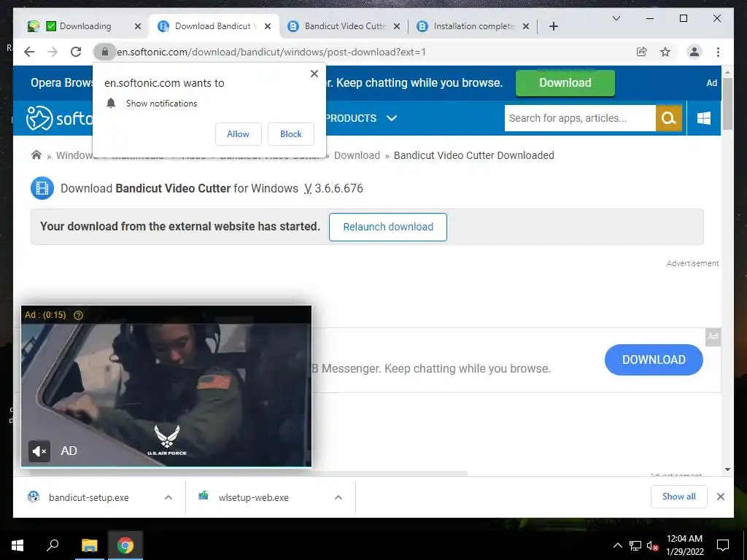Reload the current page

coord(76,52)
